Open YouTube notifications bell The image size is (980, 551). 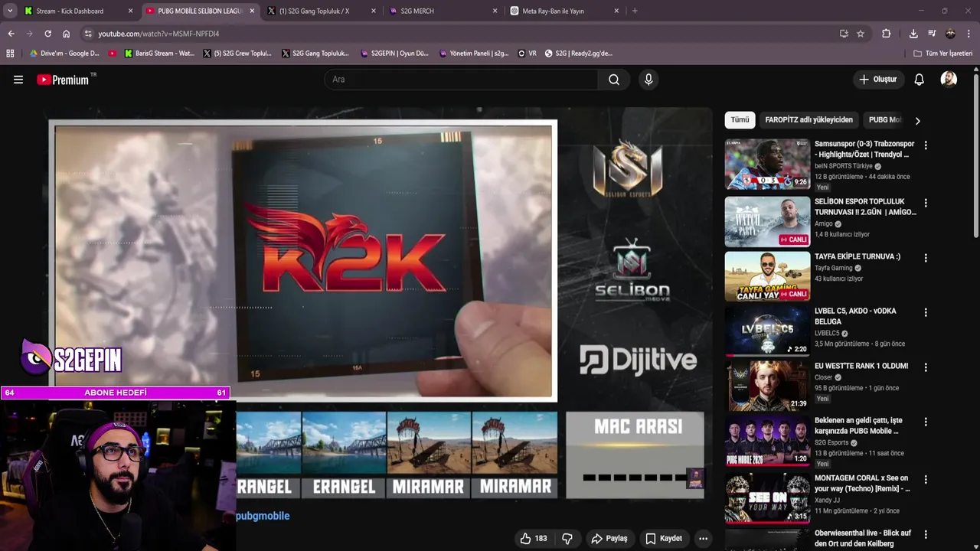919,80
